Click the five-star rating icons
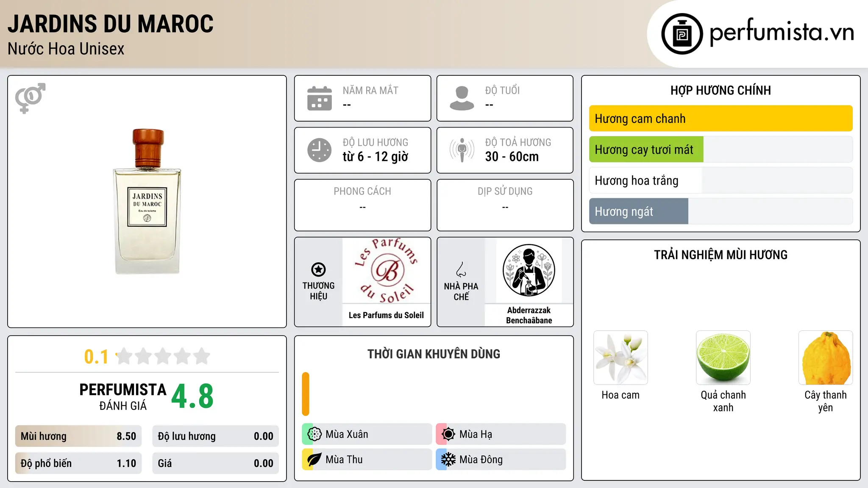The width and height of the screenshot is (868, 488). pos(163,356)
